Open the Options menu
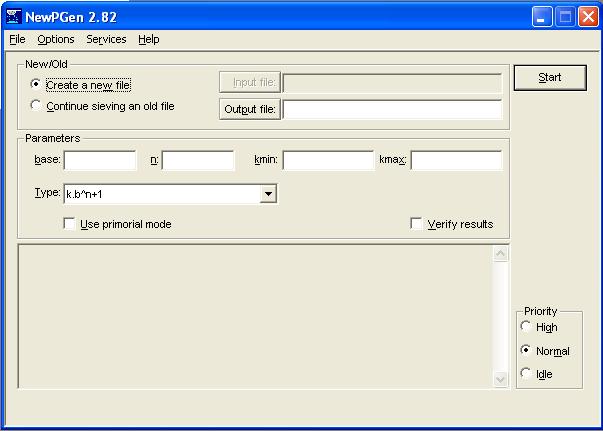This screenshot has width=603, height=431. (x=56, y=40)
